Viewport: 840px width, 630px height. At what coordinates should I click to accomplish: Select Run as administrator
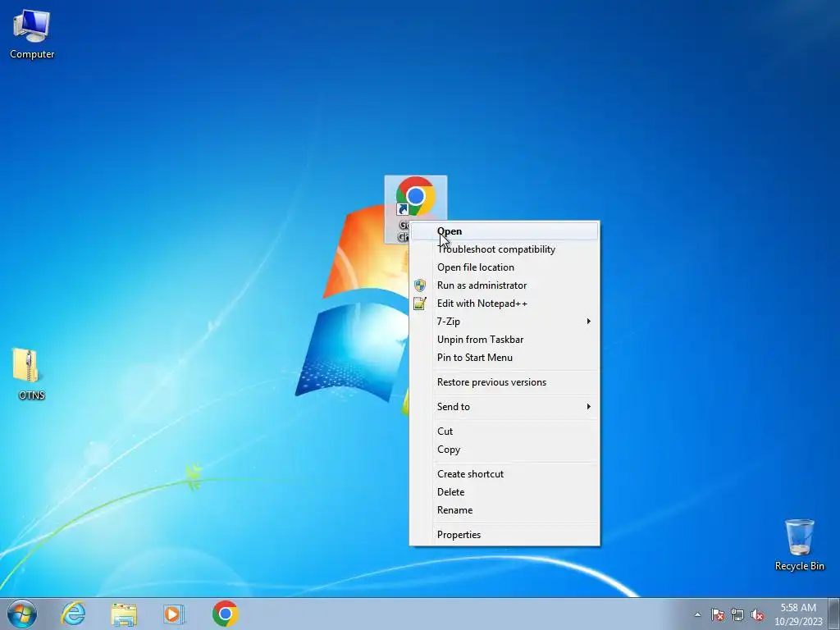pyautogui.click(x=504, y=285)
